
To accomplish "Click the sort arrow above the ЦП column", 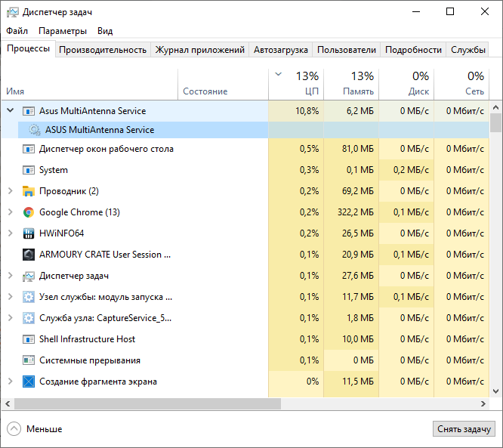I will pyautogui.click(x=279, y=75).
